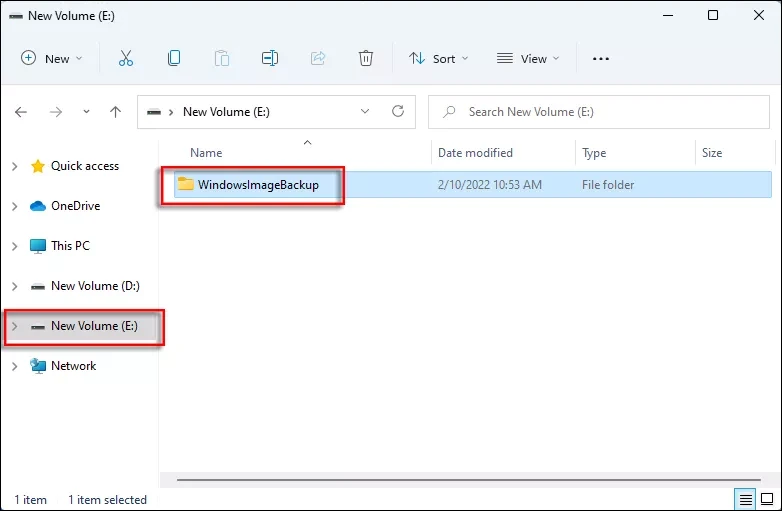Sort by the Size column header

tap(712, 153)
